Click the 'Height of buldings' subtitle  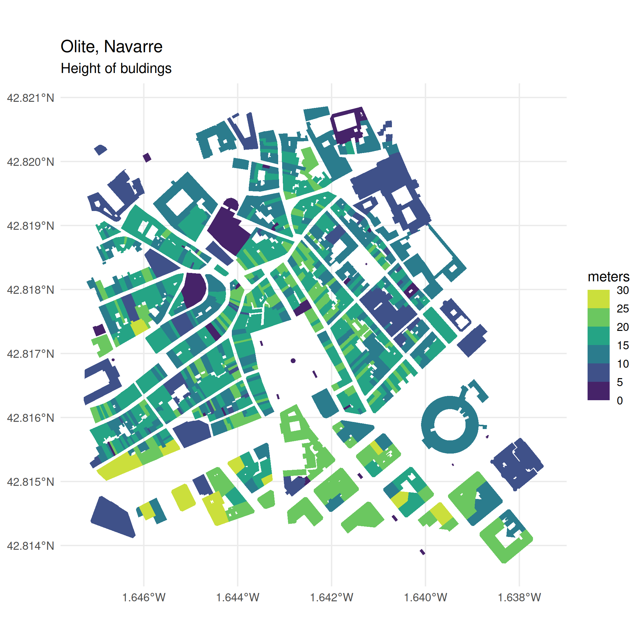116,69
